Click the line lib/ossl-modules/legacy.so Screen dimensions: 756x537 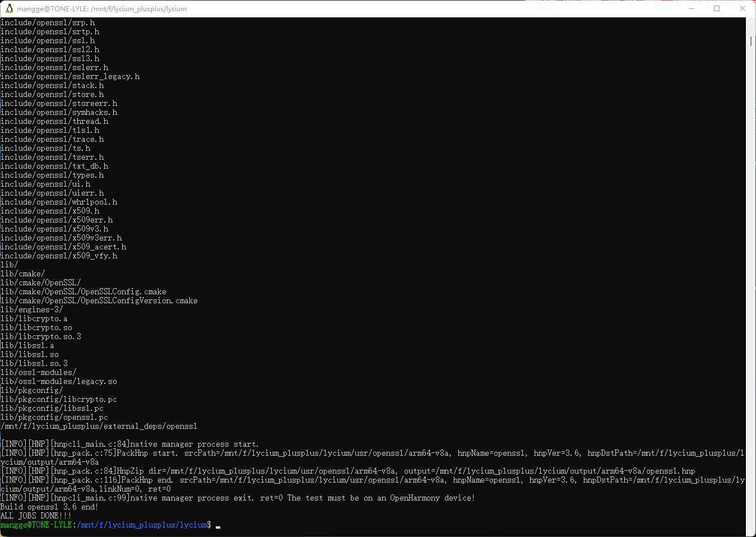click(x=59, y=382)
